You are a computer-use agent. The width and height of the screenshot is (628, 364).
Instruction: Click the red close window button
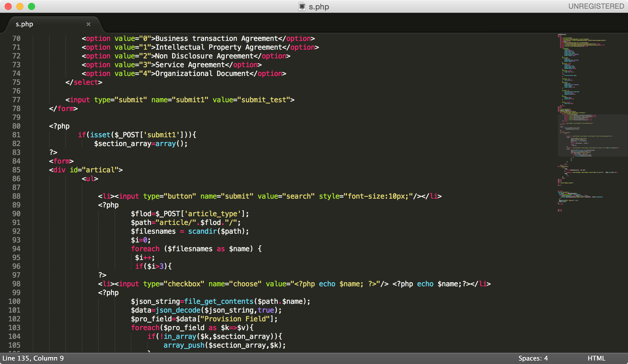[8, 6]
